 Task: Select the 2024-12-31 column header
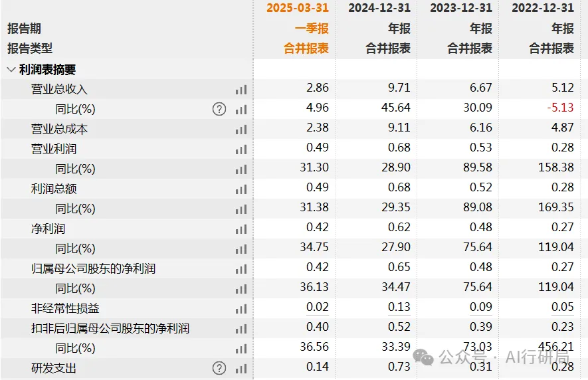[x=379, y=8]
